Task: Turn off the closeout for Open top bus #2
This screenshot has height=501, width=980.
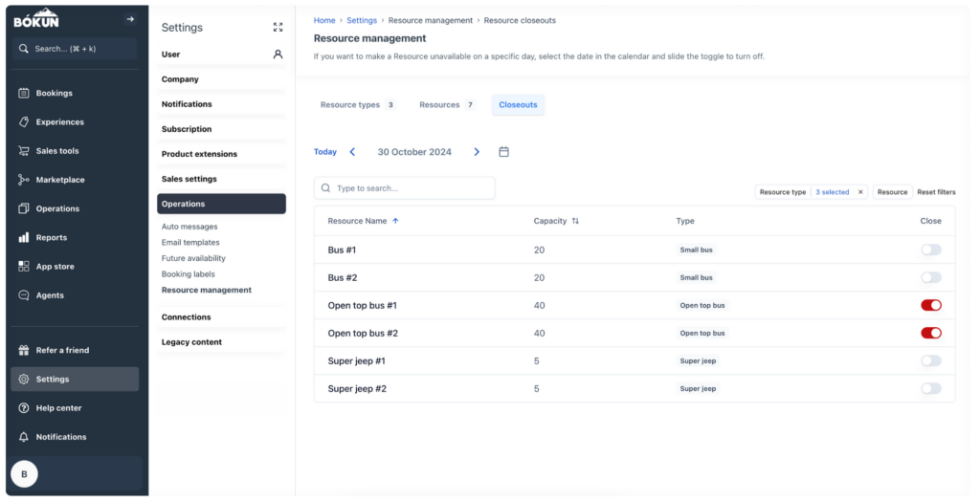Action: tap(930, 333)
